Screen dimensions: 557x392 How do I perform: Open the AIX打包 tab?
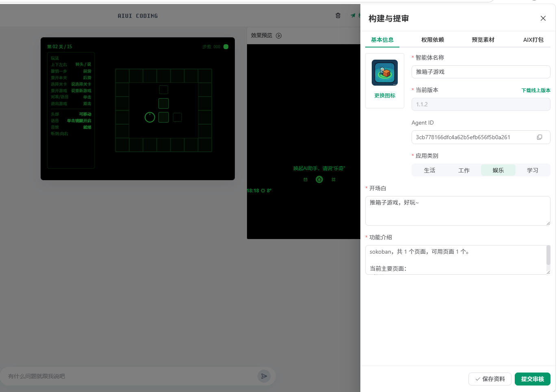tap(533, 40)
